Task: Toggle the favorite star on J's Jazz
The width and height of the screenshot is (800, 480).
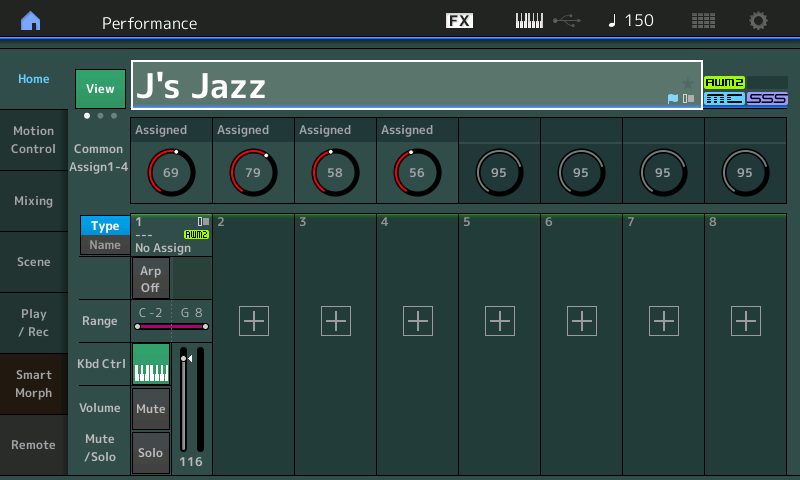Action: click(687, 82)
